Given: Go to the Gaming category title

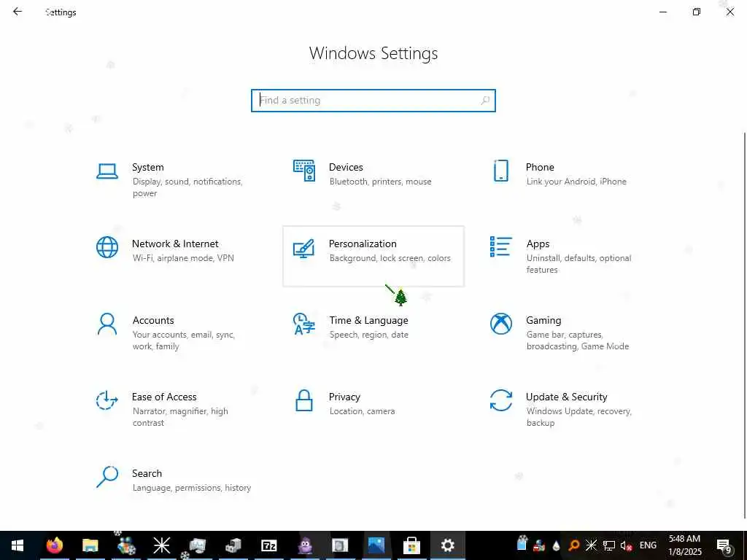Looking at the screenshot, I should pyautogui.click(x=543, y=321).
